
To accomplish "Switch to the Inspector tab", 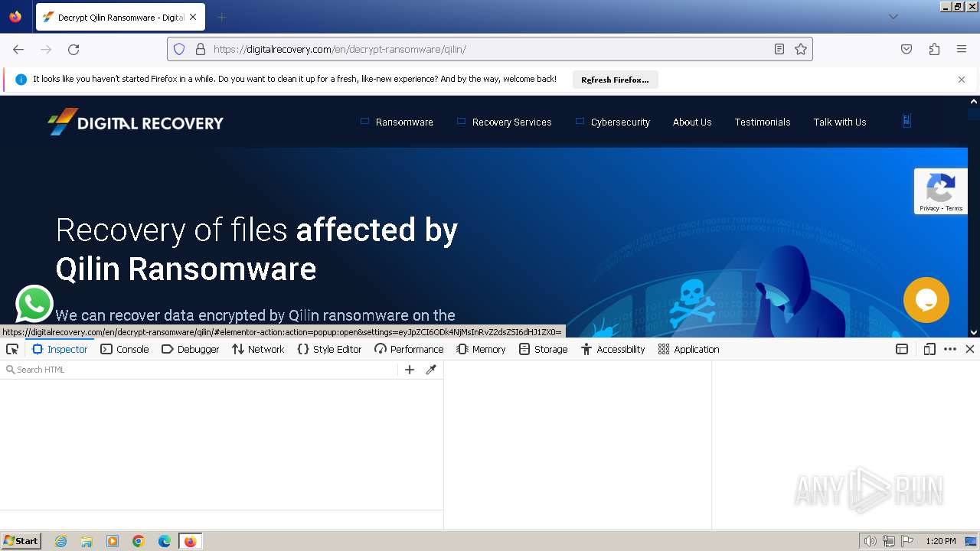I will 60,349.
